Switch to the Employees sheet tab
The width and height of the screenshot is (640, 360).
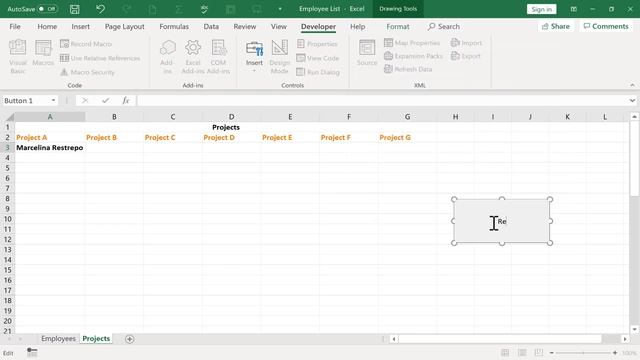58,339
